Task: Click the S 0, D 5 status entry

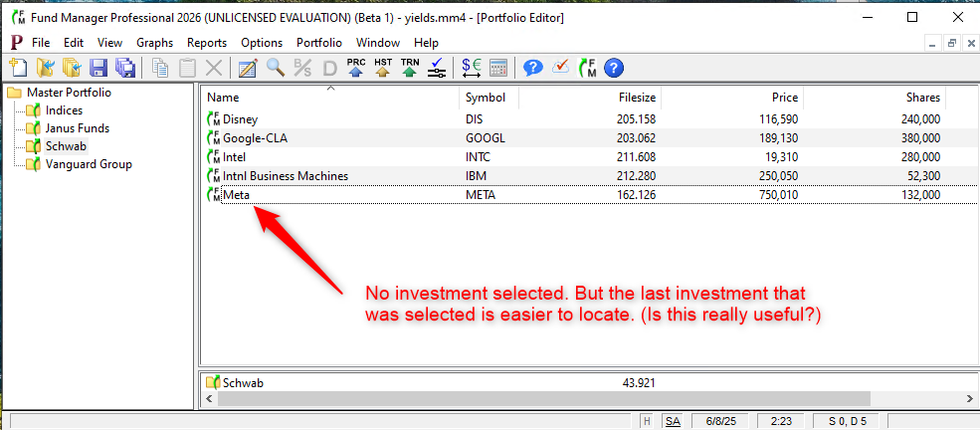Action: point(847,421)
